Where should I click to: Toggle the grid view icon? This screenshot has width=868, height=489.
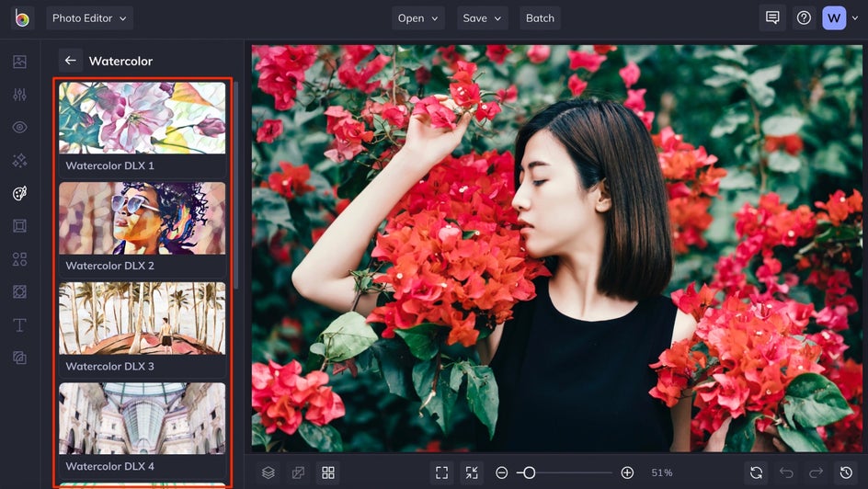tap(327, 472)
